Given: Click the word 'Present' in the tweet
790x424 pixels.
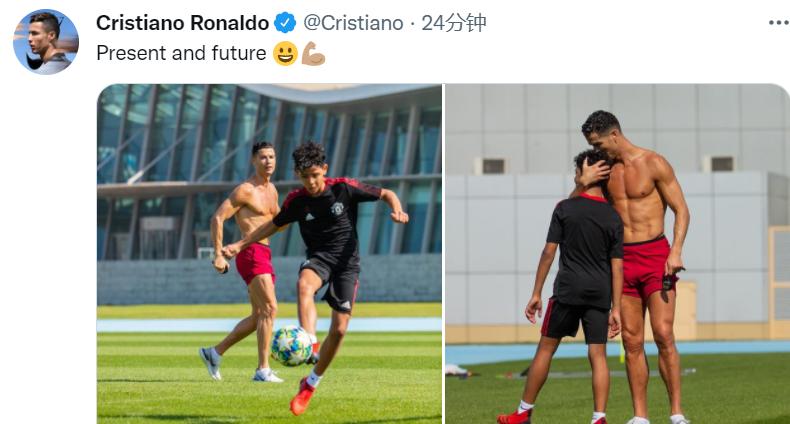Looking at the screenshot, I should [131, 53].
